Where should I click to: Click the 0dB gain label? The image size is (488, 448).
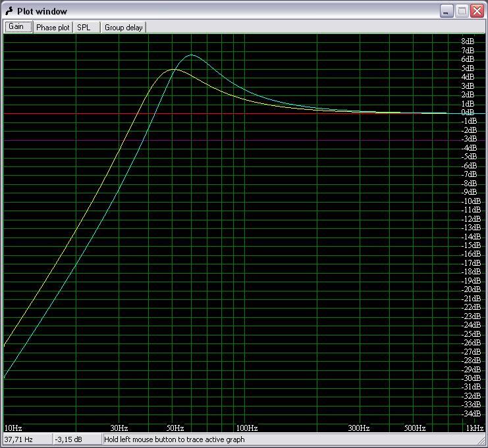point(468,112)
